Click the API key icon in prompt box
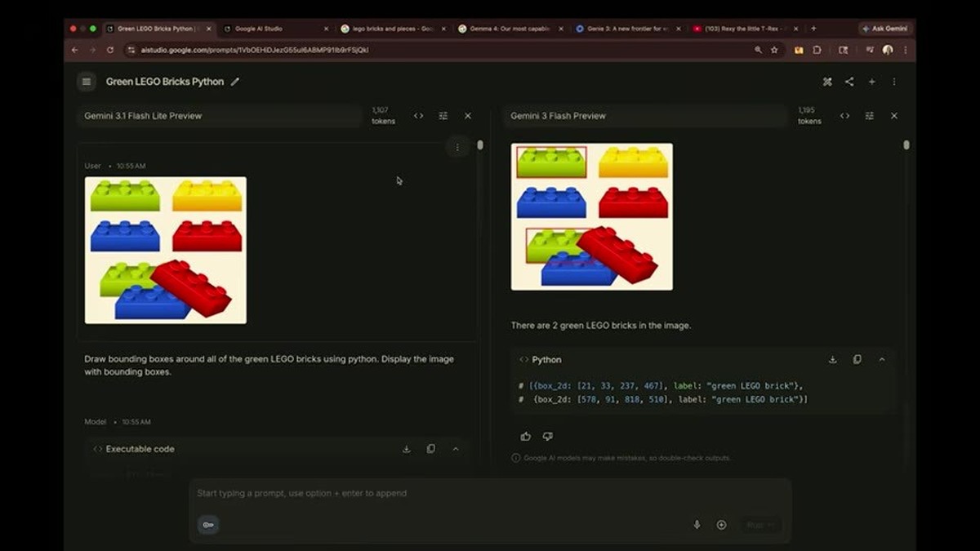 pos(208,525)
